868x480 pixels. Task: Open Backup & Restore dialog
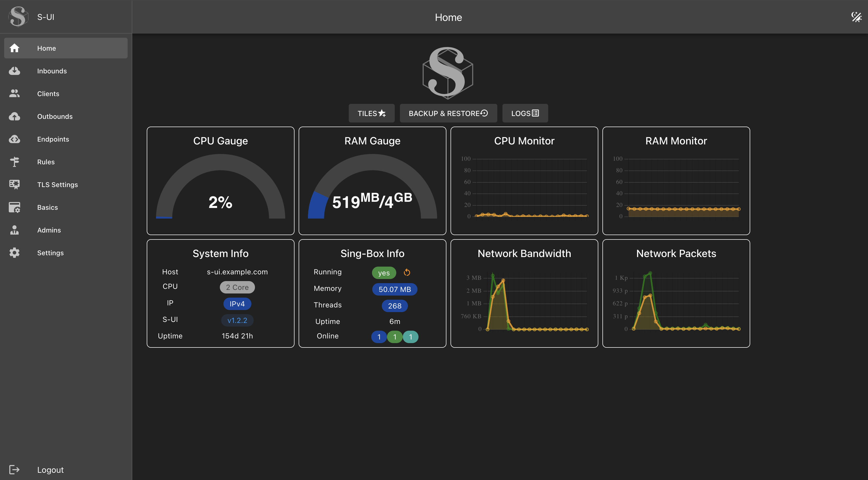(x=448, y=113)
